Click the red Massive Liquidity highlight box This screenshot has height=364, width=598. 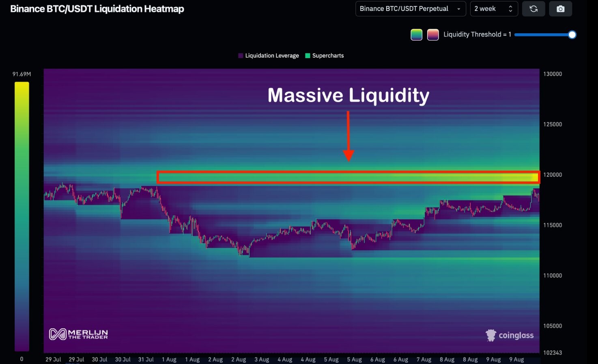[x=348, y=177]
